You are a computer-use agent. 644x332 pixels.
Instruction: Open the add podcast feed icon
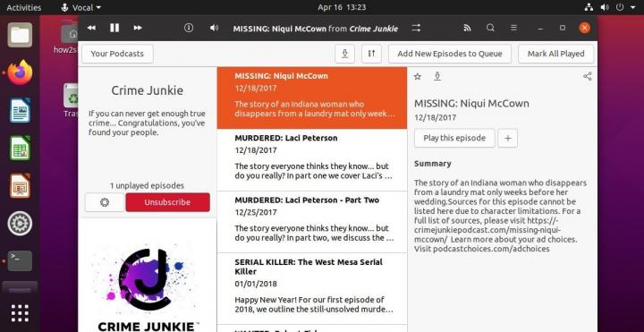467,28
